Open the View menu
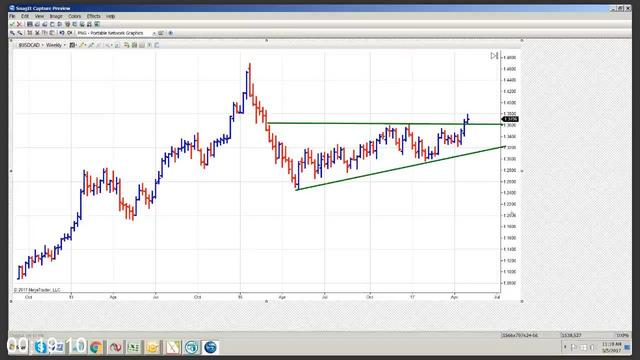 click(39, 16)
